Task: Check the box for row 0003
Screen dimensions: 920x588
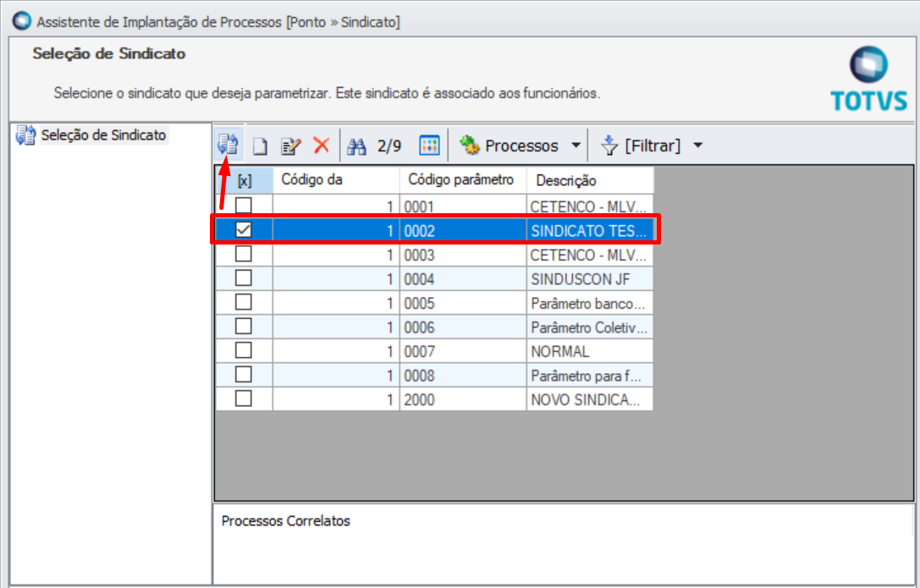Action: (x=244, y=254)
